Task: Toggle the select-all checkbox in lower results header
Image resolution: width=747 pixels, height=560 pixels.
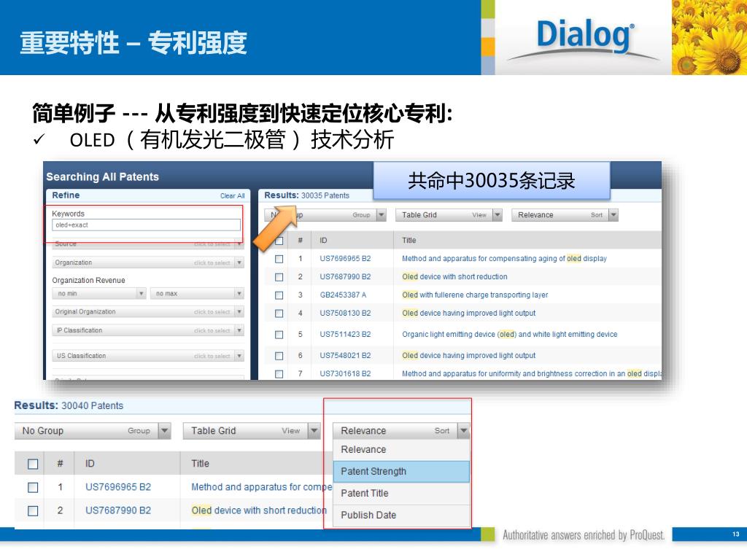Action: (x=33, y=464)
